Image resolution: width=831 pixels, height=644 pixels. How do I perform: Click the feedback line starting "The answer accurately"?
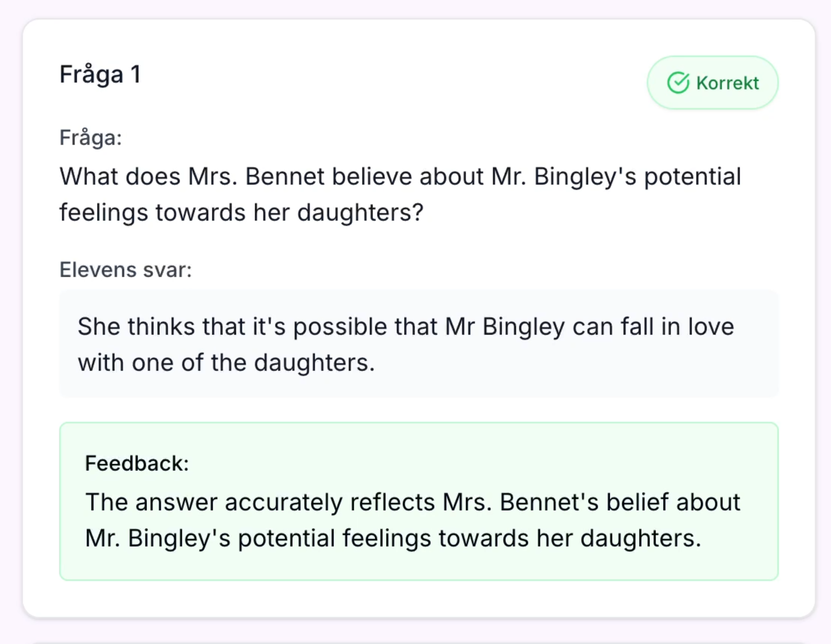tap(413, 502)
